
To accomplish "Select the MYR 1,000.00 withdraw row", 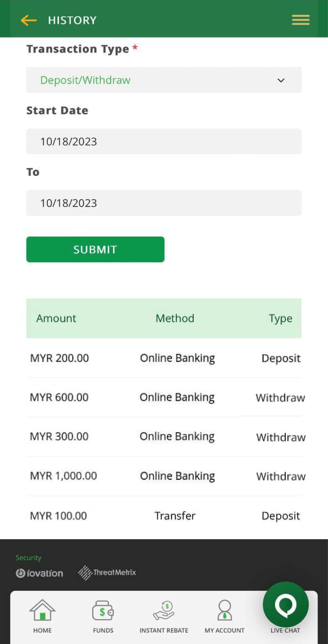I will 164,476.
